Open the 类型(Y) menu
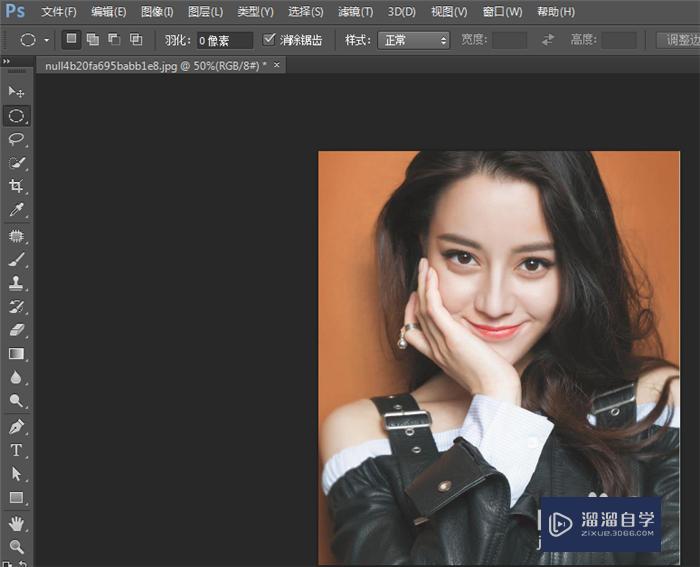 pos(255,12)
